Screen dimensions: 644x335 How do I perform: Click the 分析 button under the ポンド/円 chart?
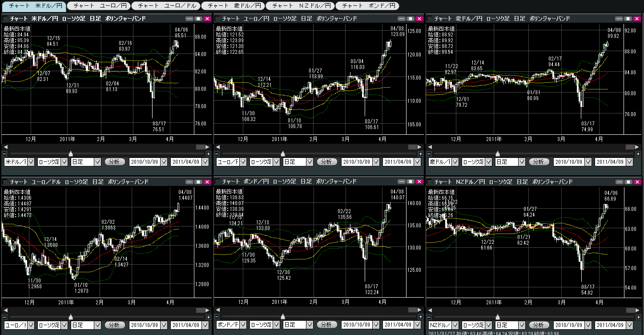327,325
